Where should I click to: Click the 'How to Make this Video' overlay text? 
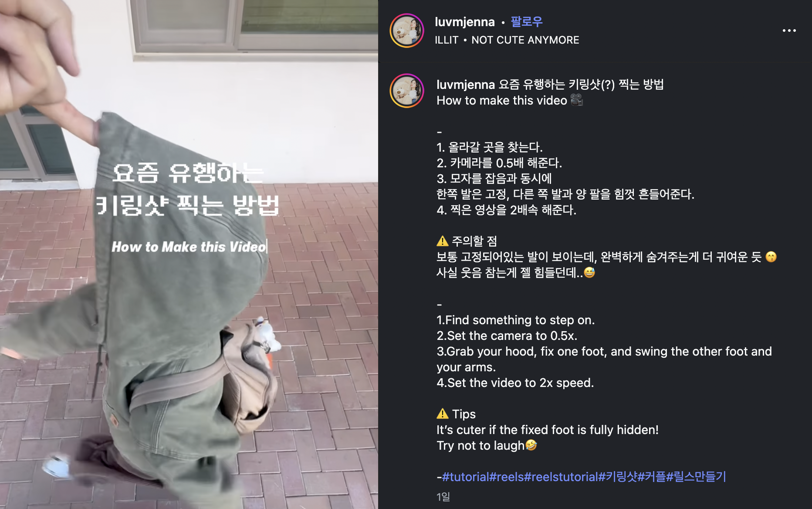(x=189, y=247)
